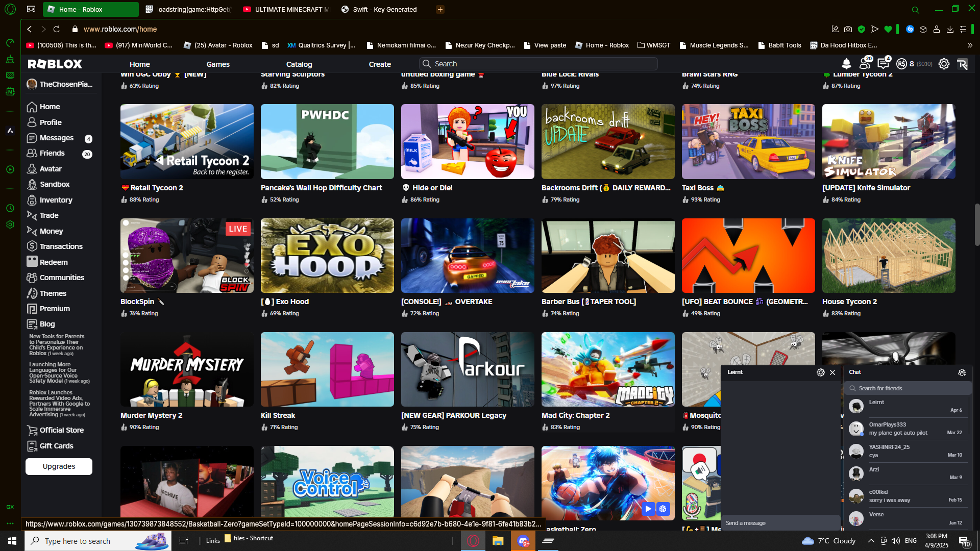980x551 pixels.
Task: Open the Babft Tools bookmark
Action: click(x=779, y=45)
